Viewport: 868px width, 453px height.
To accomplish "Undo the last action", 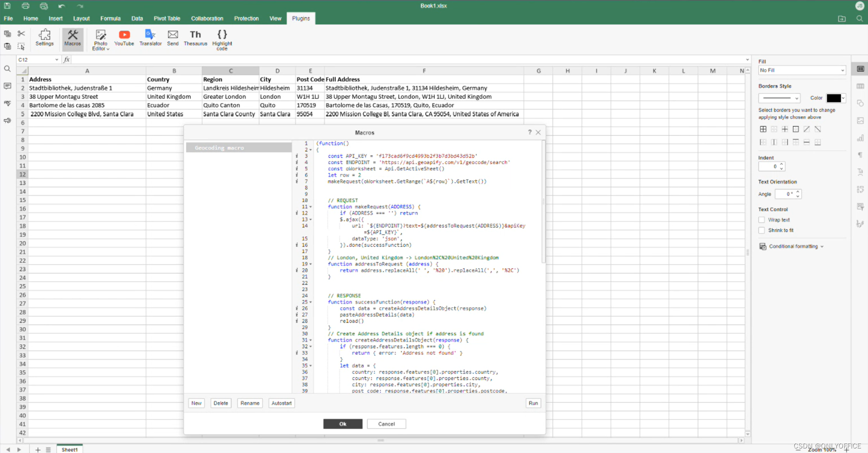I will [x=62, y=6].
